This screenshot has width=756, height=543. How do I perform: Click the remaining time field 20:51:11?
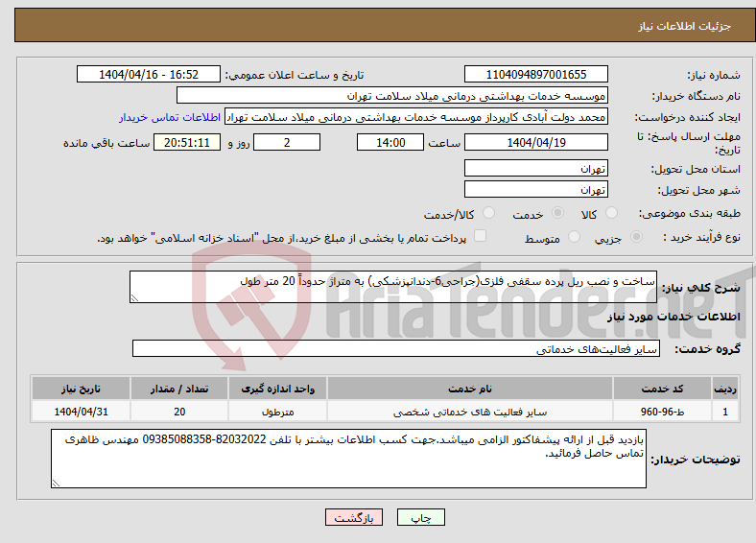(187, 142)
